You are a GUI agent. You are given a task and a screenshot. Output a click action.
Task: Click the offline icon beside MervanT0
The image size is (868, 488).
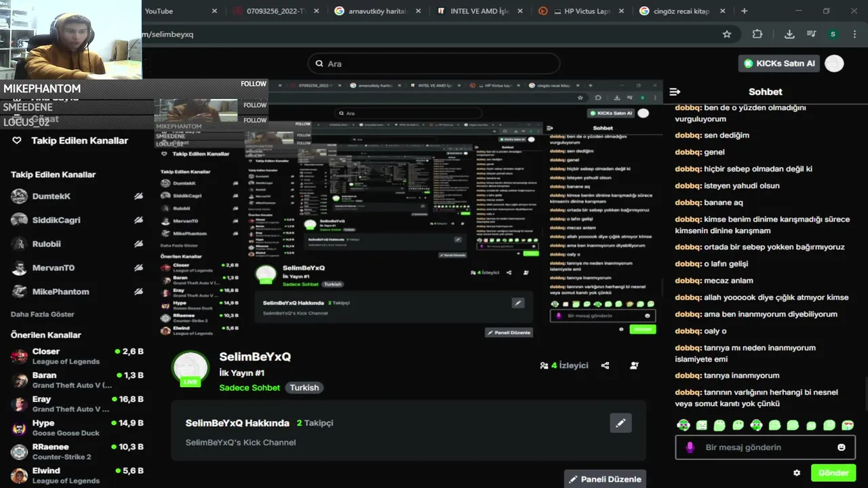[x=138, y=268]
